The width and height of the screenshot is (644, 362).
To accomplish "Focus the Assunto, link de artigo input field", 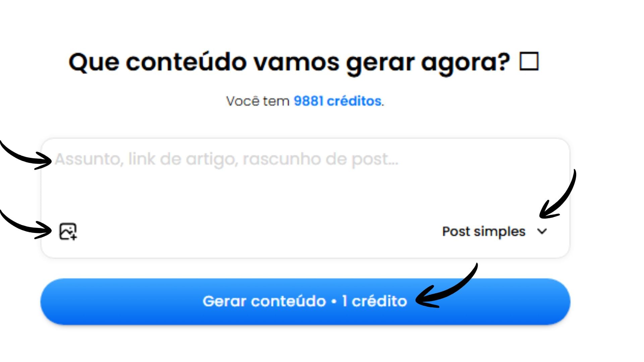I will (305, 178).
